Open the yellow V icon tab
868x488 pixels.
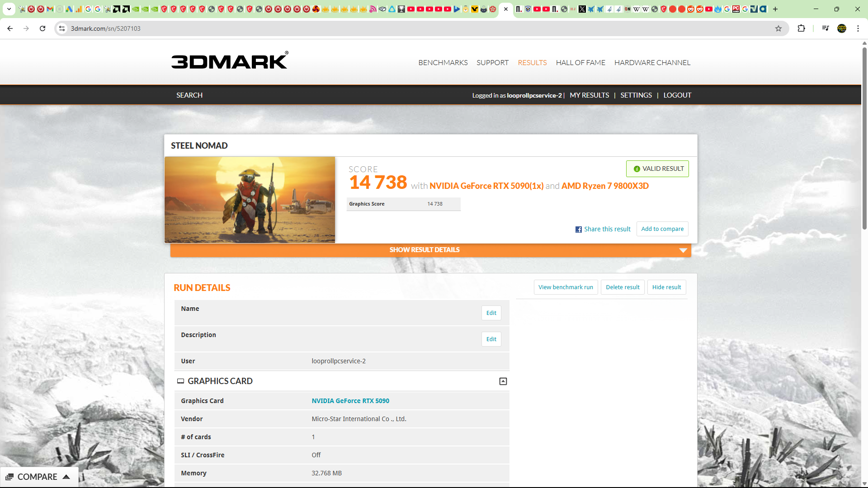coord(474,9)
